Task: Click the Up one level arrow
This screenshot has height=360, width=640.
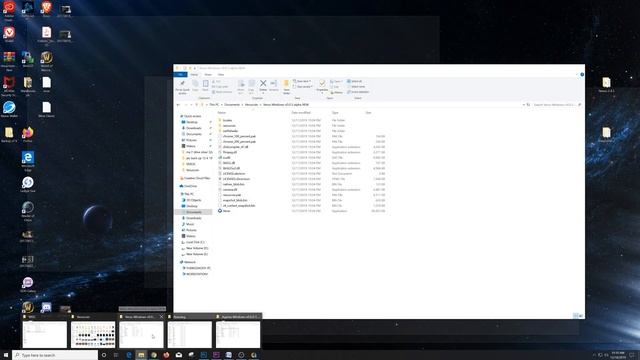Action: (x=197, y=105)
